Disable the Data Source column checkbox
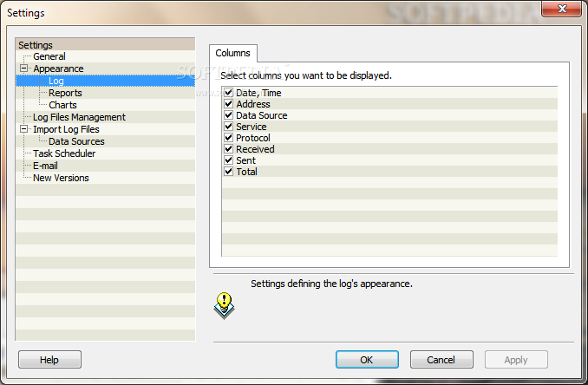 pos(228,114)
